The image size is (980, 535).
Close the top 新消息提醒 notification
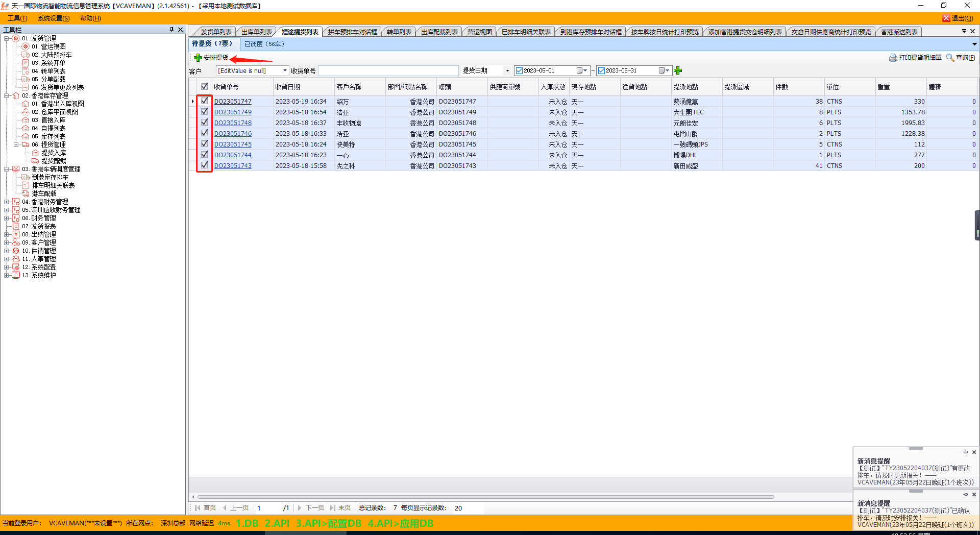click(x=974, y=452)
